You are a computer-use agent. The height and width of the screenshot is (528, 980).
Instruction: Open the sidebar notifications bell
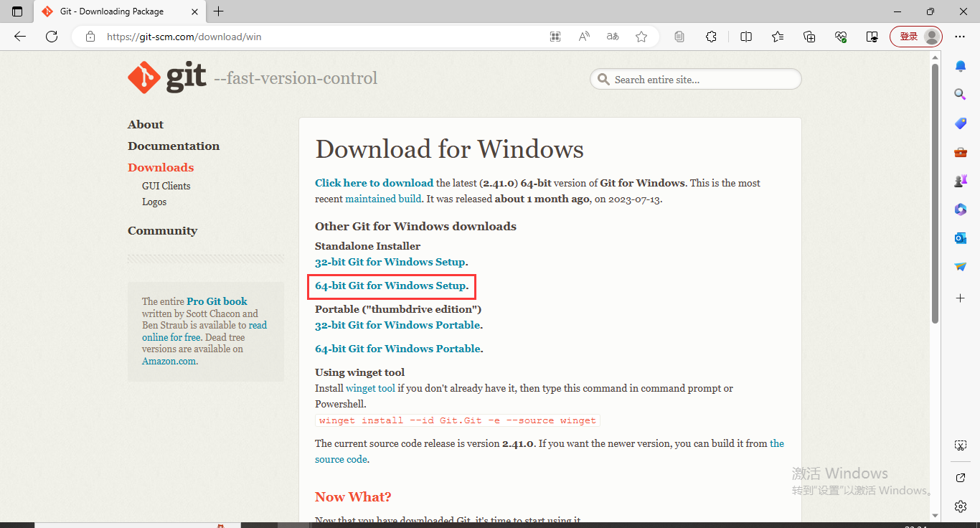pos(960,66)
